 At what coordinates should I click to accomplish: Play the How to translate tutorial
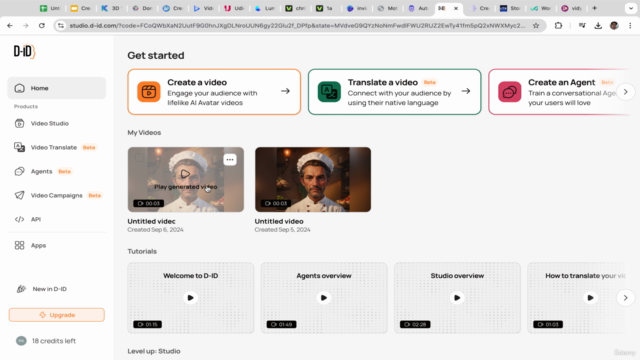[590, 298]
